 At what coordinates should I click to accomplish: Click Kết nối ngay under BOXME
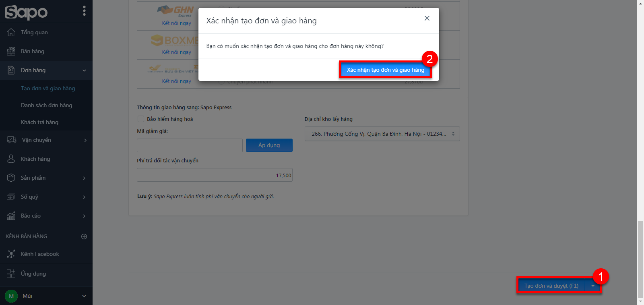tap(177, 52)
